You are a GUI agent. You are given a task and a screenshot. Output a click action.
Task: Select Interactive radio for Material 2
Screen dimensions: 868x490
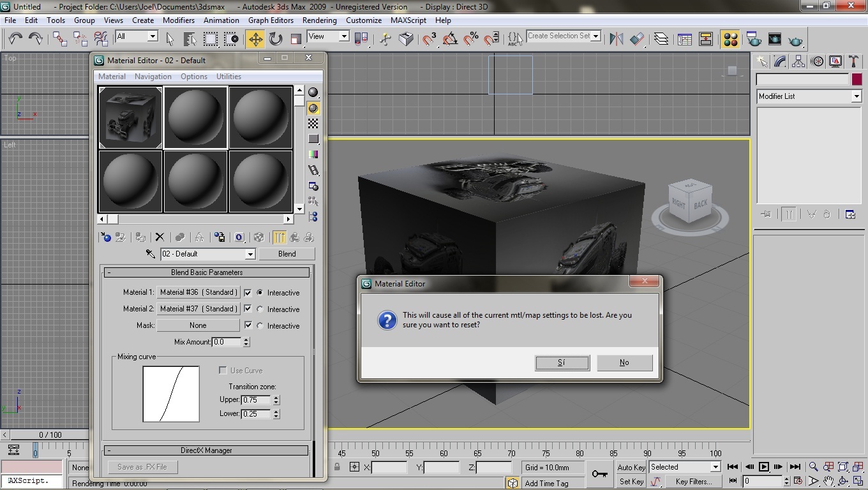260,309
